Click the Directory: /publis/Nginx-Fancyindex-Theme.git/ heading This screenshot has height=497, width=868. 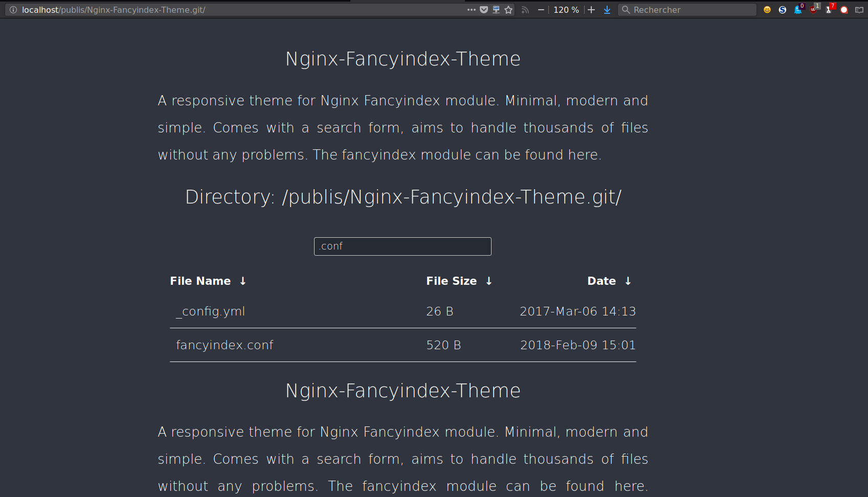tap(403, 197)
